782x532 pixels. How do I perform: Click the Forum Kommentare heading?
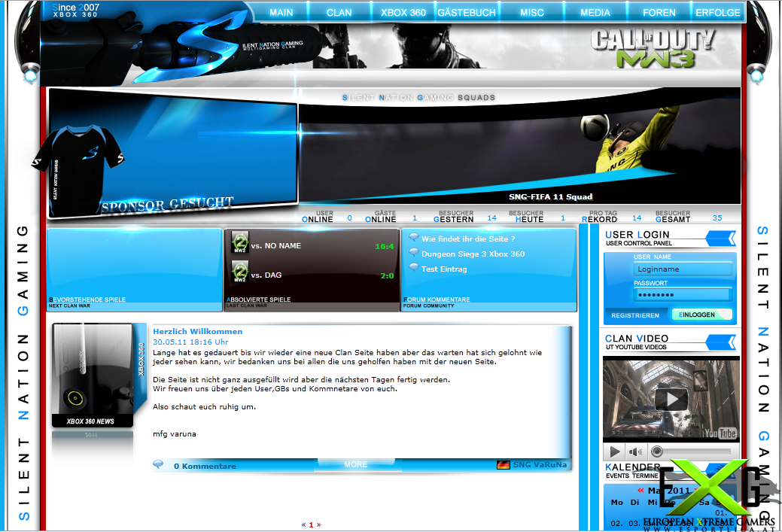point(437,299)
